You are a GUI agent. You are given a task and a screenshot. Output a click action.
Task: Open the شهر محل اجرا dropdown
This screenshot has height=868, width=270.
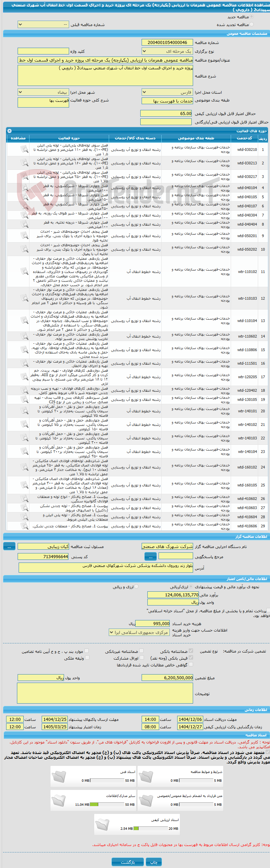(x=43, y=92)
